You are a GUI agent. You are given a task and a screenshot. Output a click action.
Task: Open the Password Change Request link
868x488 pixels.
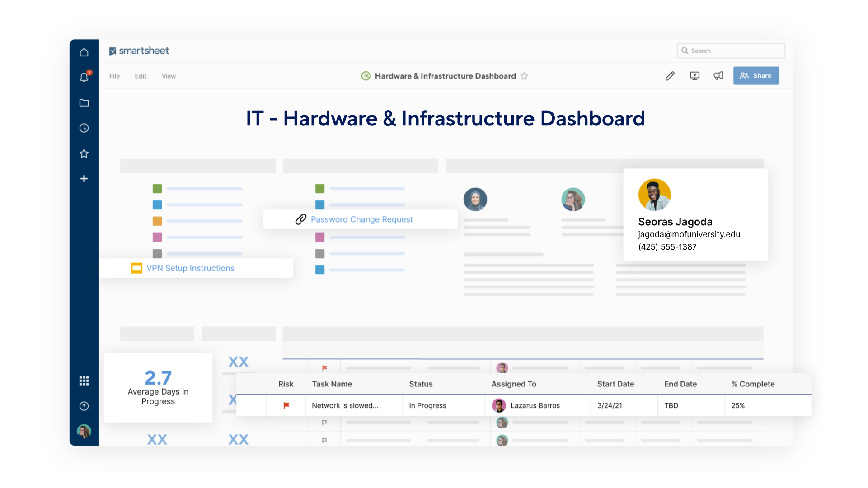click(361, 219)
